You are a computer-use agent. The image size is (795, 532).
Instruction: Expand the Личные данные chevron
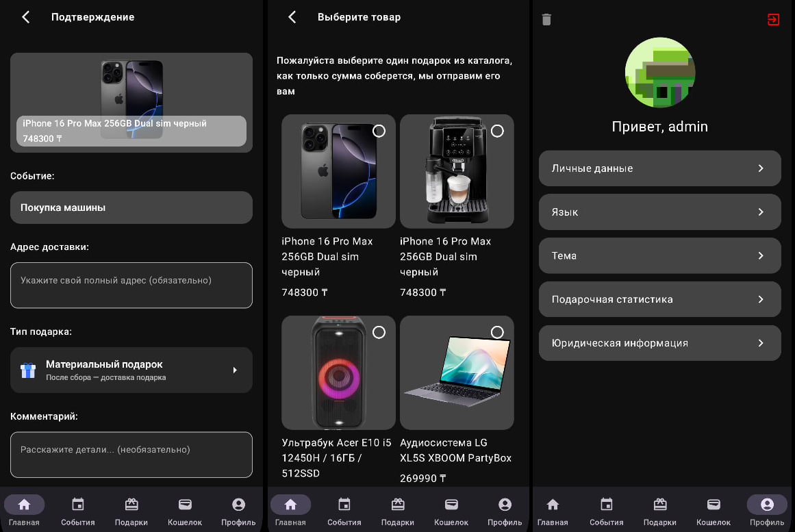[x=761, y=168]
